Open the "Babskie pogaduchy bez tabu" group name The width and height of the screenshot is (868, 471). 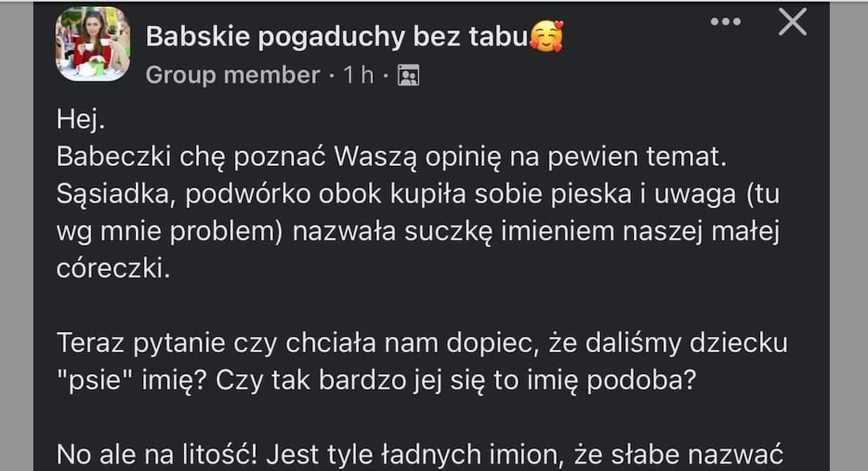tap(336, 37)
